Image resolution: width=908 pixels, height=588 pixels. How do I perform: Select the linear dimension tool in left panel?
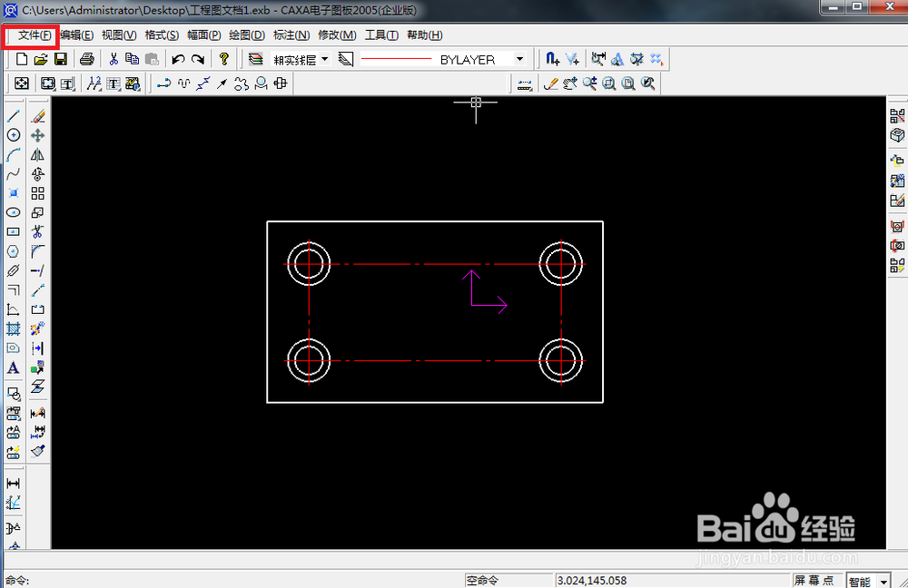pos(14,484)
